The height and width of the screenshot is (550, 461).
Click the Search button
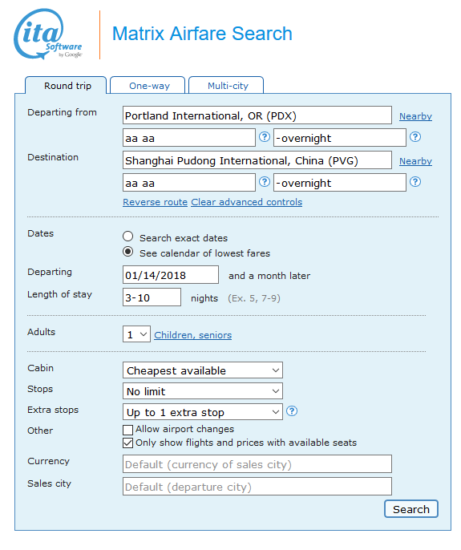411,509
